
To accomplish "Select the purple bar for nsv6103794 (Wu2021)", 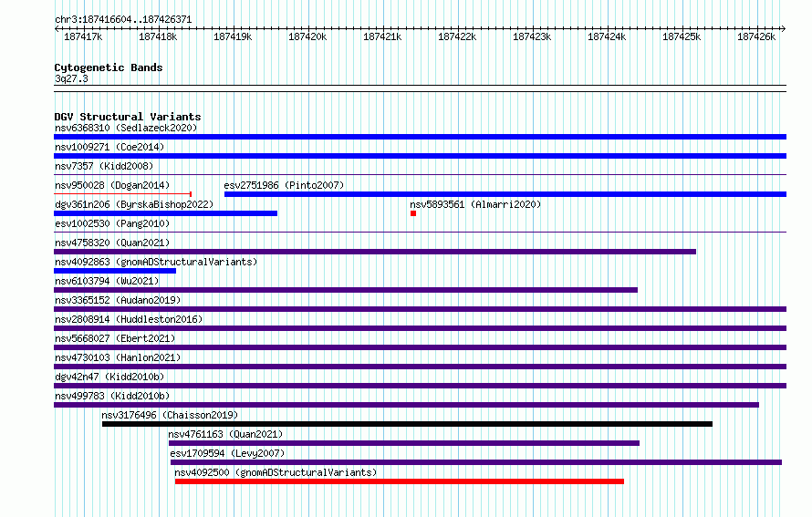I will pos(346,290).
